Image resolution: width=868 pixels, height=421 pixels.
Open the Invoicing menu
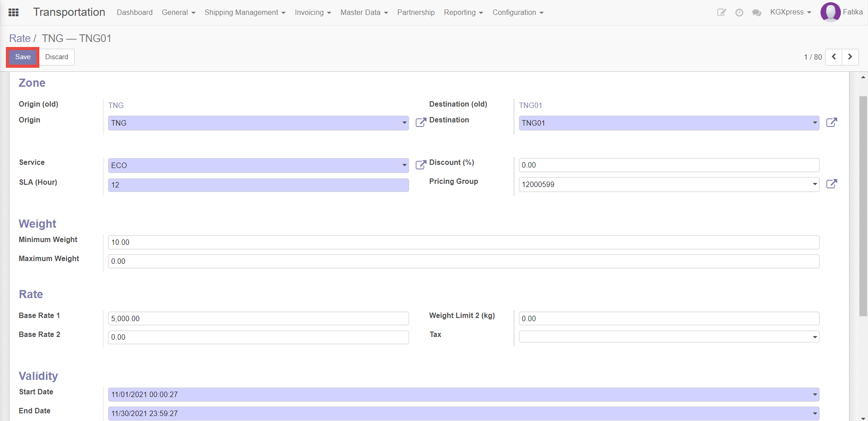pos(313,13)
